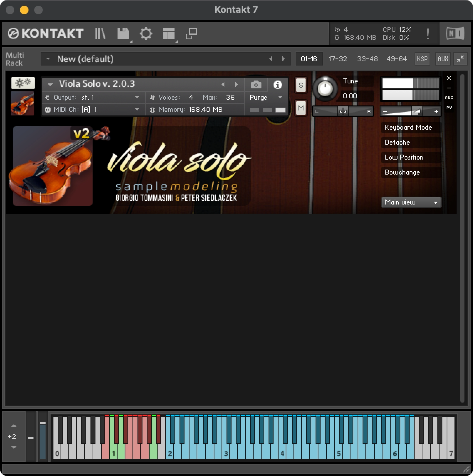Switch to rack page 01-16
473x476 pixels.
tap(309, 59)
